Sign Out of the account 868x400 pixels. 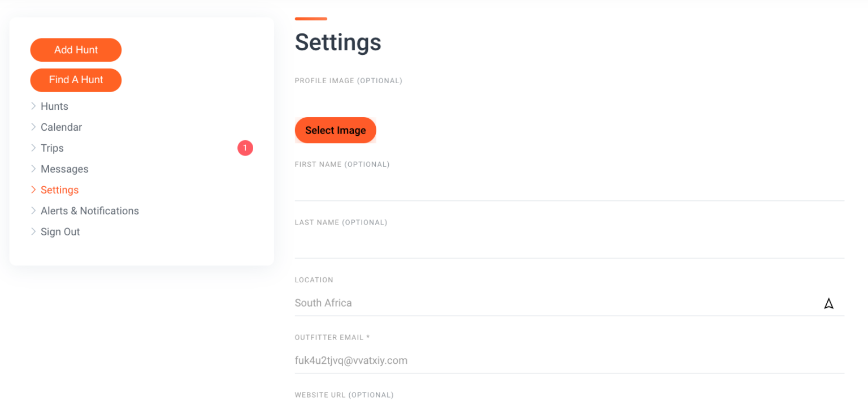point(60,232)
